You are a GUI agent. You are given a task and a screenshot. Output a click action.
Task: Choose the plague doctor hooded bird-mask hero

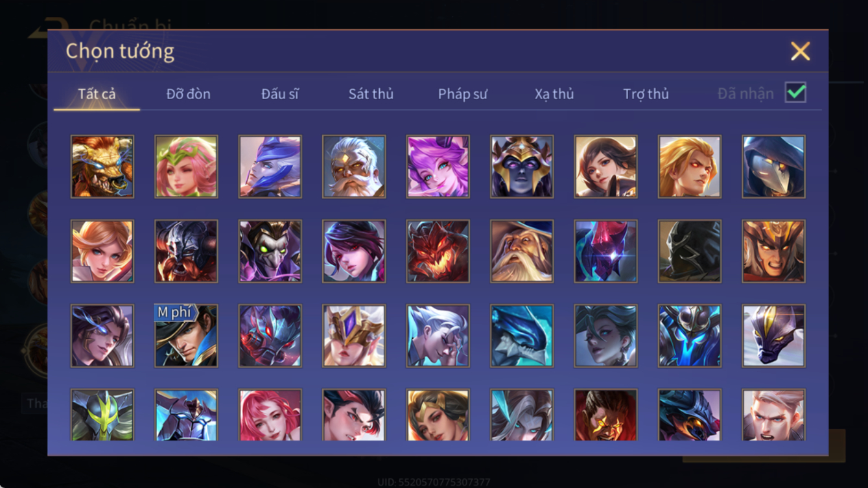pos(774,167)
